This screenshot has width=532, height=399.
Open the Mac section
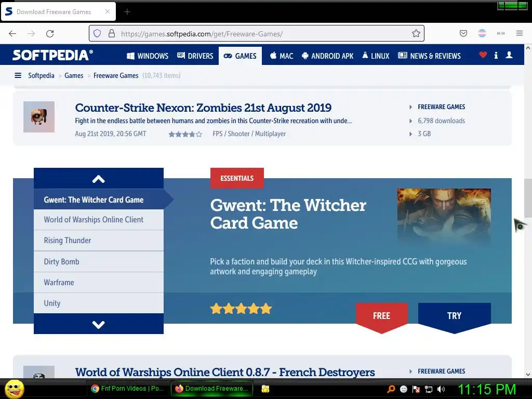(282, 56)
